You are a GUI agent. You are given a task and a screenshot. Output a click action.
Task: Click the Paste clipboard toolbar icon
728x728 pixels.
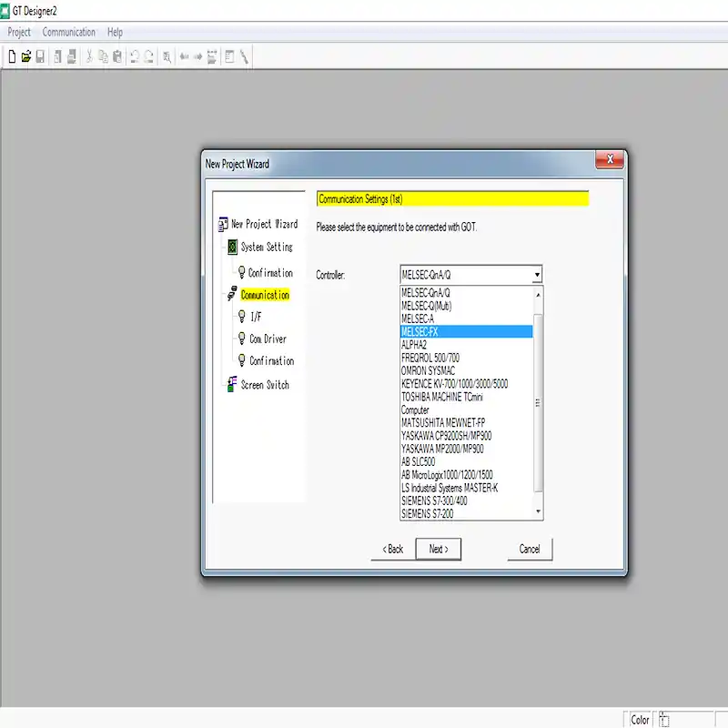click(x=117, y=56)
